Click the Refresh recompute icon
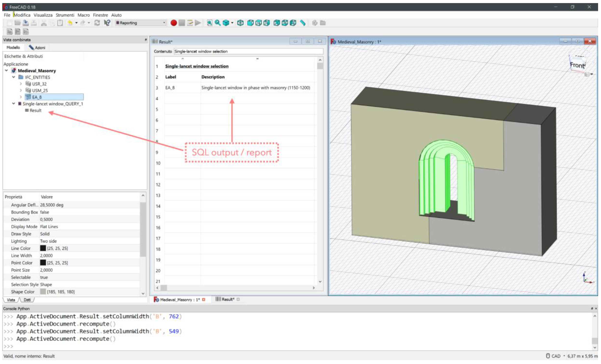 (x=97, y=23)
